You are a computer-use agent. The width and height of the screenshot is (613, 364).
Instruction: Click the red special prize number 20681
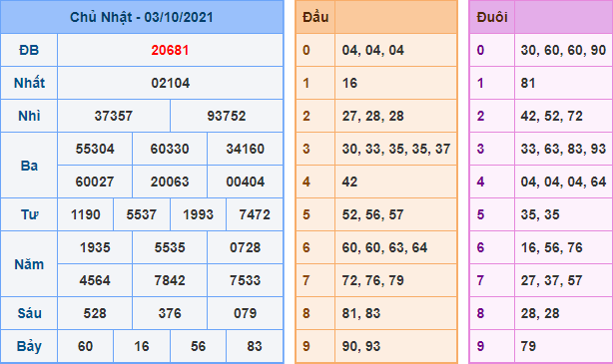[x=170, y=50]
